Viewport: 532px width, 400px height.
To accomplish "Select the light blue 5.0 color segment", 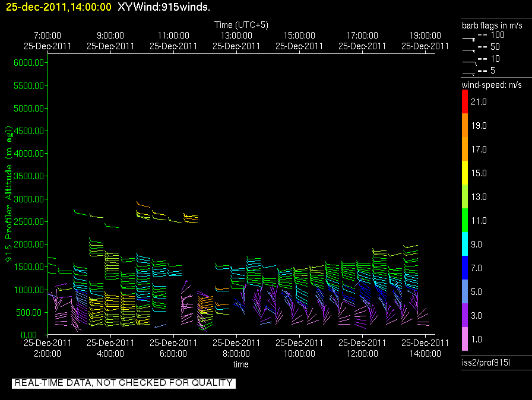I will coord(465,291).
